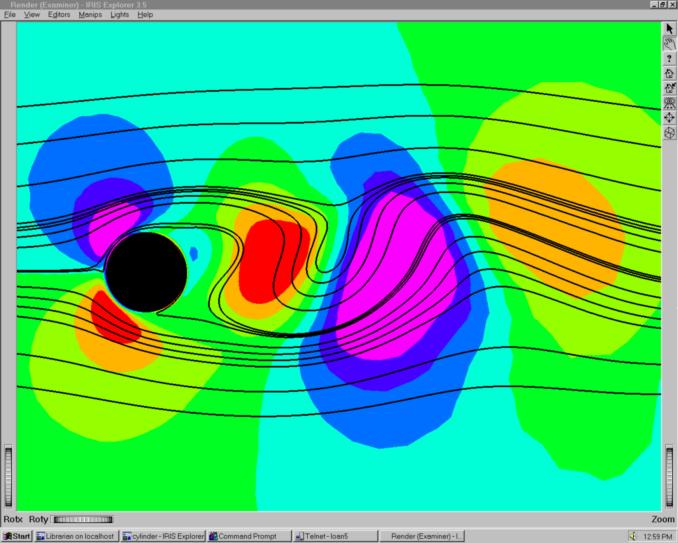This screenshot has width=678, height=543.
Task: Click the black cylinder in the render
Action: coord(146,271)
